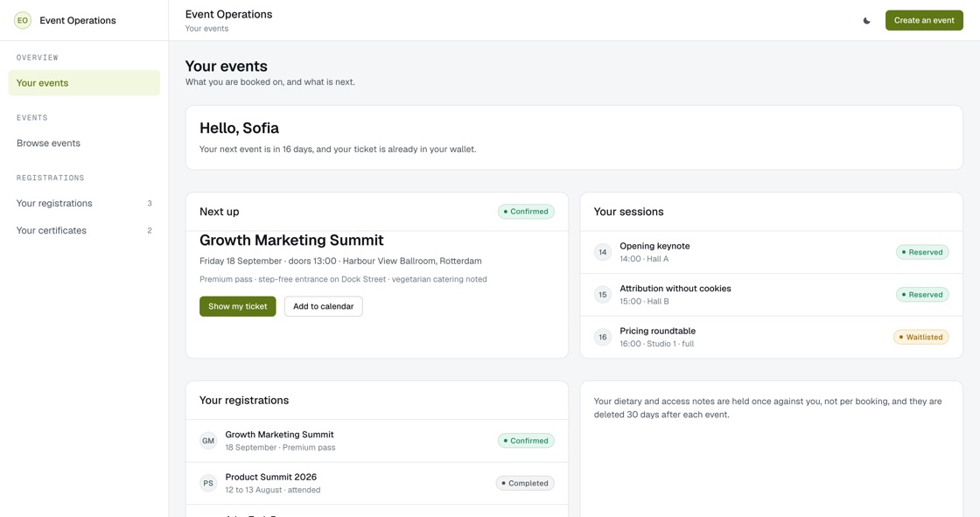
Task: Open the Pricing roundtable session
Action: (x=771, y=338)
